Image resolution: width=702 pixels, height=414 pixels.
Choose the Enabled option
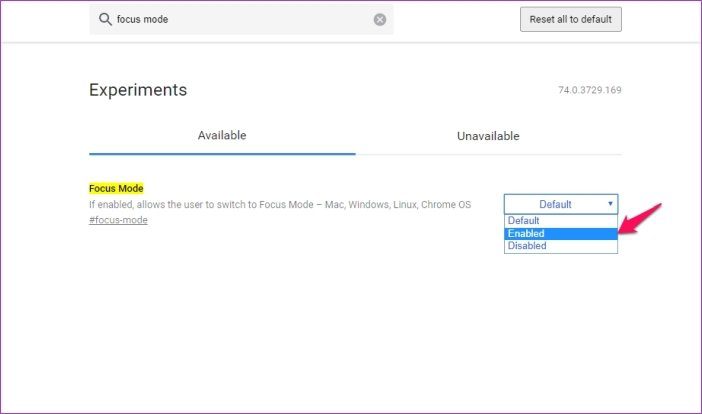point(561,233)
